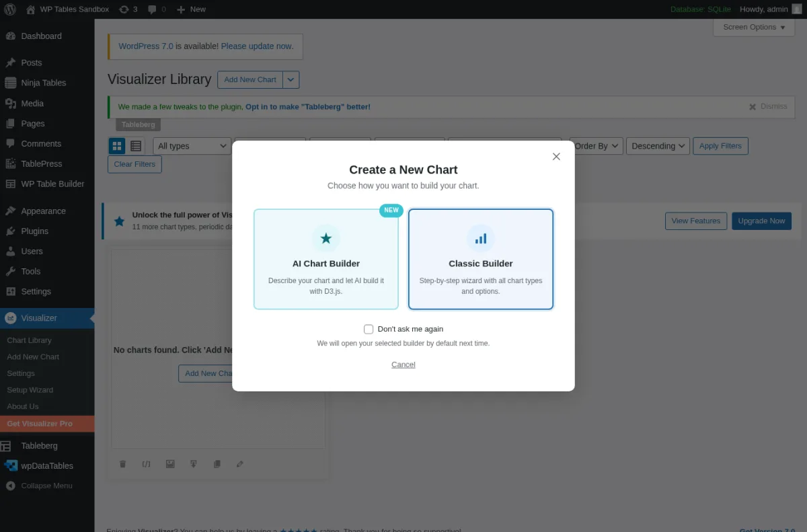This screenshot has height=532, width=807.
Task: Open the Descending sort dropdown
Action: [658, 146]
